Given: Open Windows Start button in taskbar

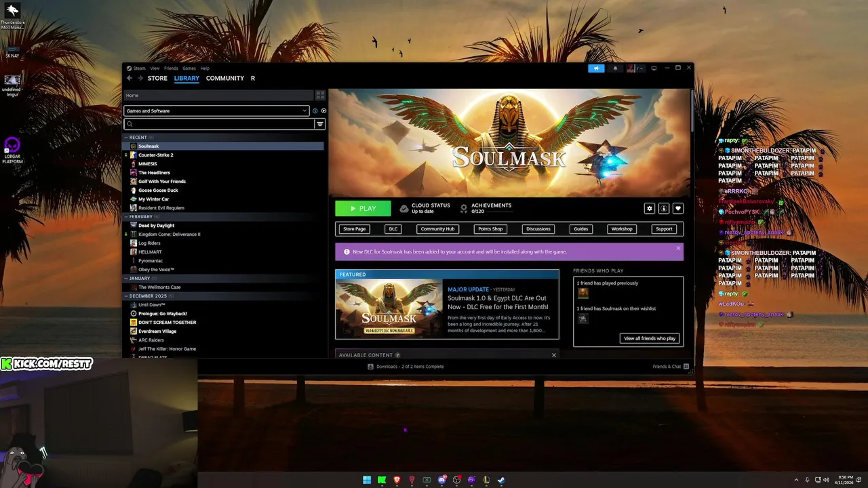Looking at the screenshot, I should [367, 480].
